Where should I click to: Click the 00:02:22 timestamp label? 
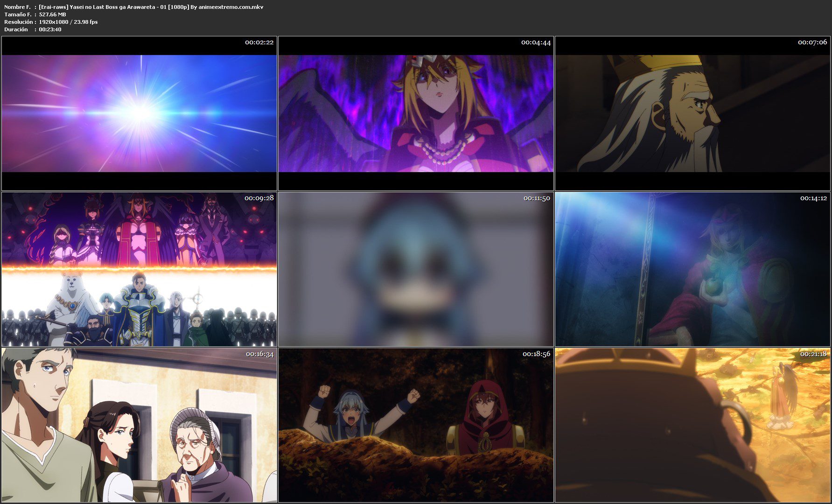[x=259, y=42]
